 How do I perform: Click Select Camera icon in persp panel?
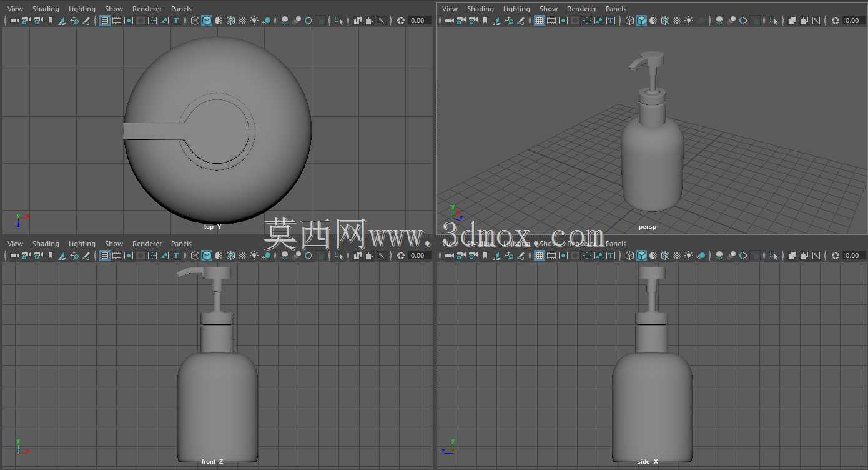[449, 21]
